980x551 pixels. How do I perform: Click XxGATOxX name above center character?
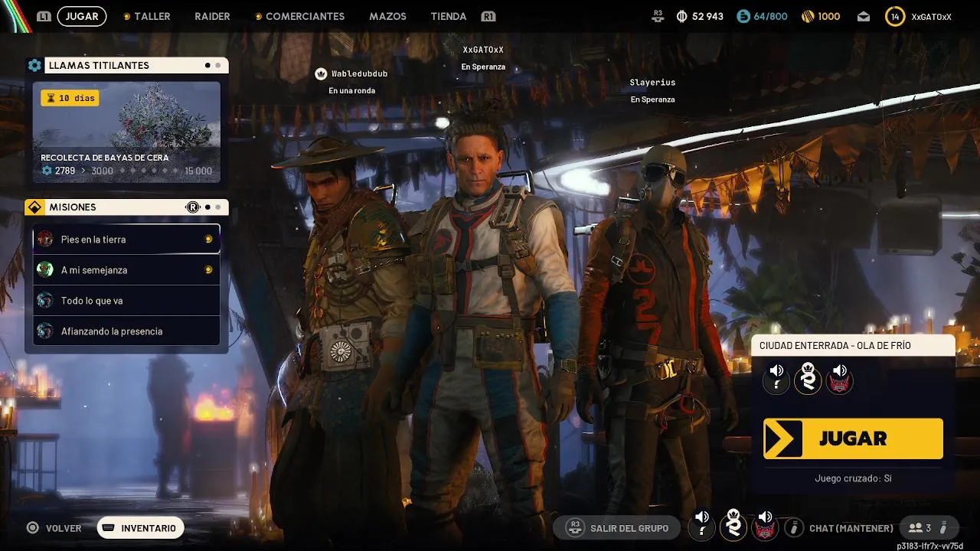point(483,50)
